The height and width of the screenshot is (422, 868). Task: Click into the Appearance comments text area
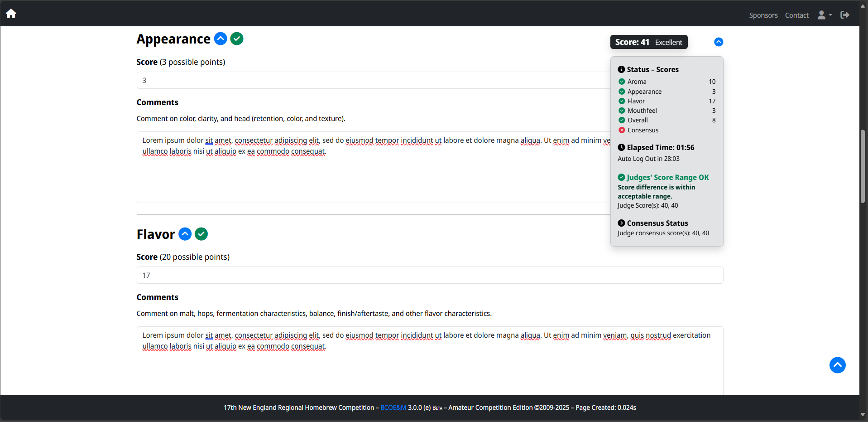(371, 177)
